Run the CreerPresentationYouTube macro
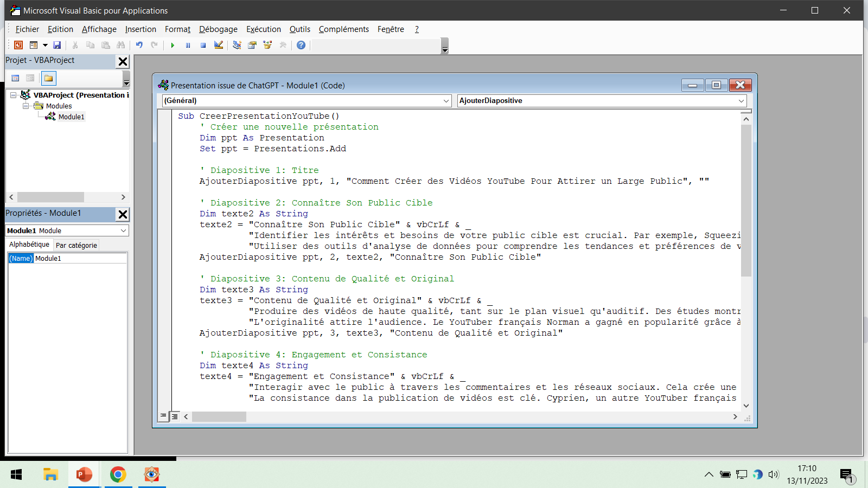 (173, 45)
